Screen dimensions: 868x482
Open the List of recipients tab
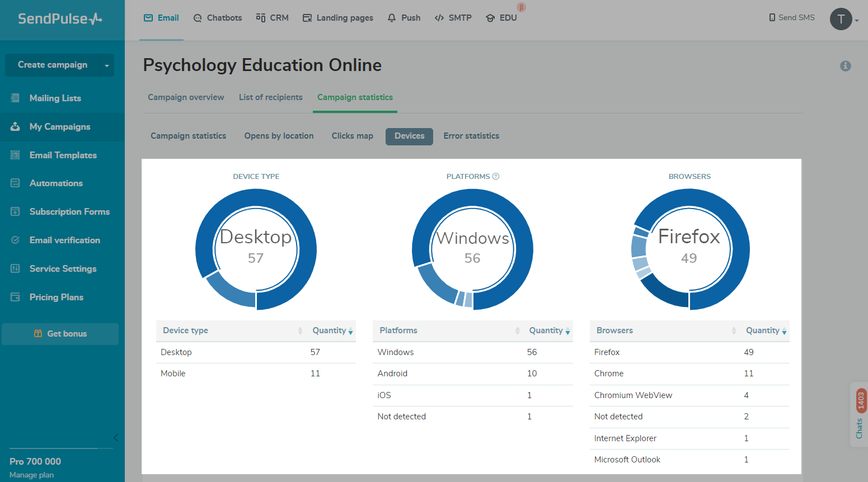coord(270,97)
